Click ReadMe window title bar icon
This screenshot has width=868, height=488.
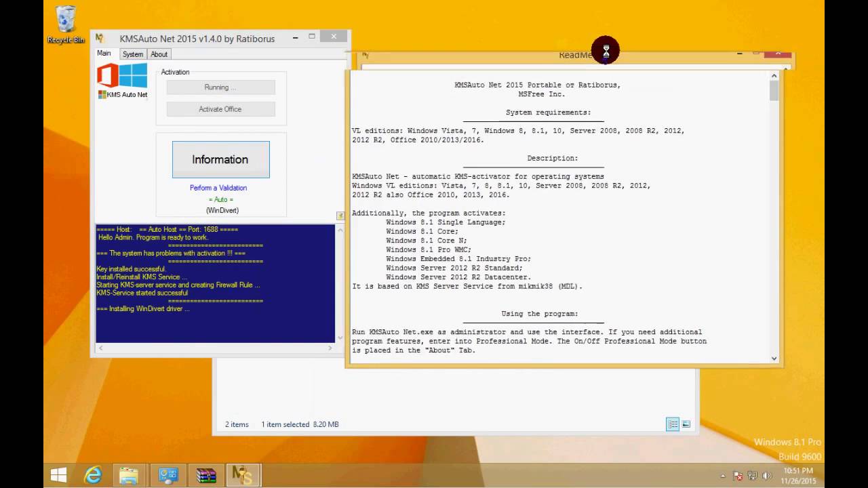point(365,56)
